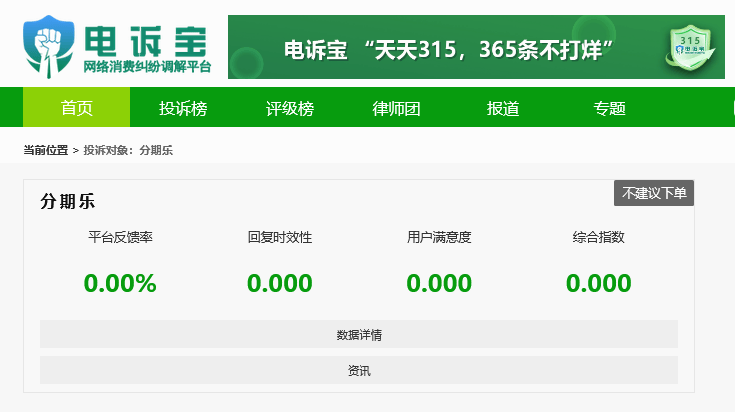Click the 用户满意度 label
The height and width of the screenshot is (412, 735).
(439, 237)
